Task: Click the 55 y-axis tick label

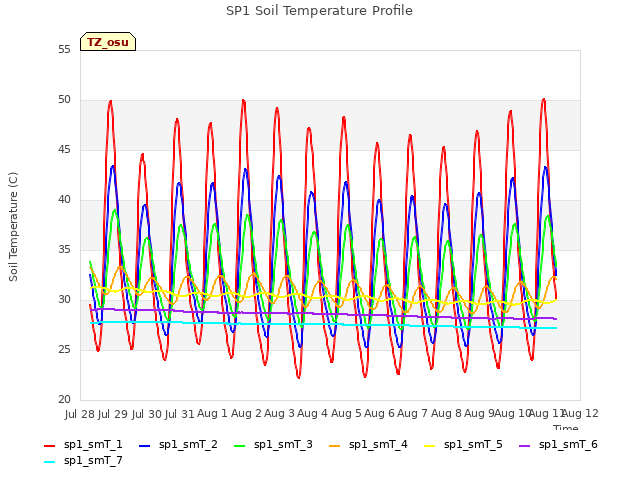Action: [64, 49]
